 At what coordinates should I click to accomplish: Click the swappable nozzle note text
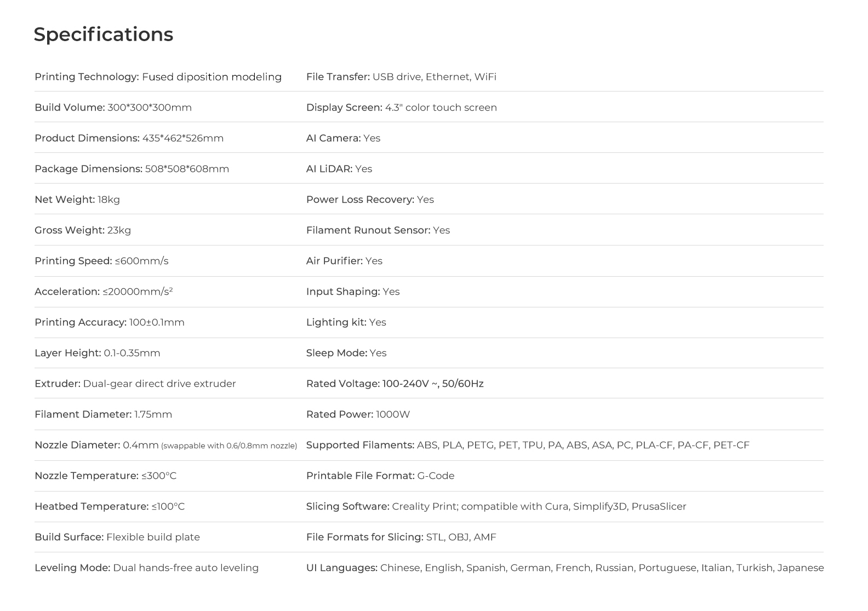click(229, 446)
